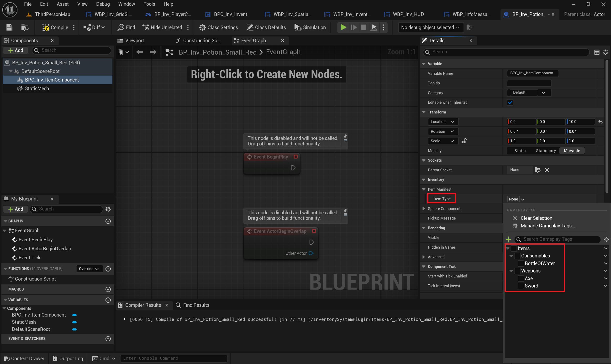Click Browse to asset in Content Browser icon

coord(25,27)
